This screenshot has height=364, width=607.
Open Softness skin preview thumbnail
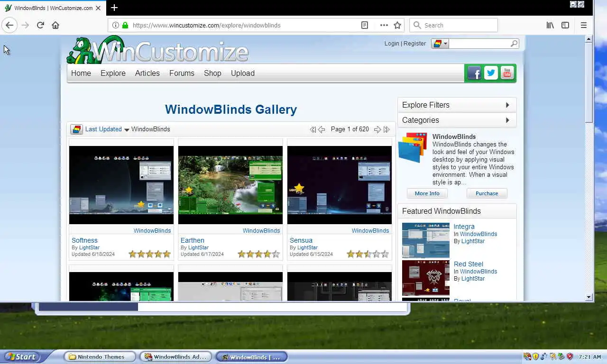coord(121,185)
